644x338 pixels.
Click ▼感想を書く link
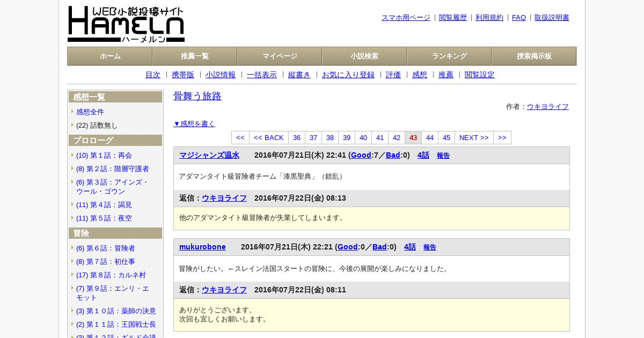tap(194, 123)
